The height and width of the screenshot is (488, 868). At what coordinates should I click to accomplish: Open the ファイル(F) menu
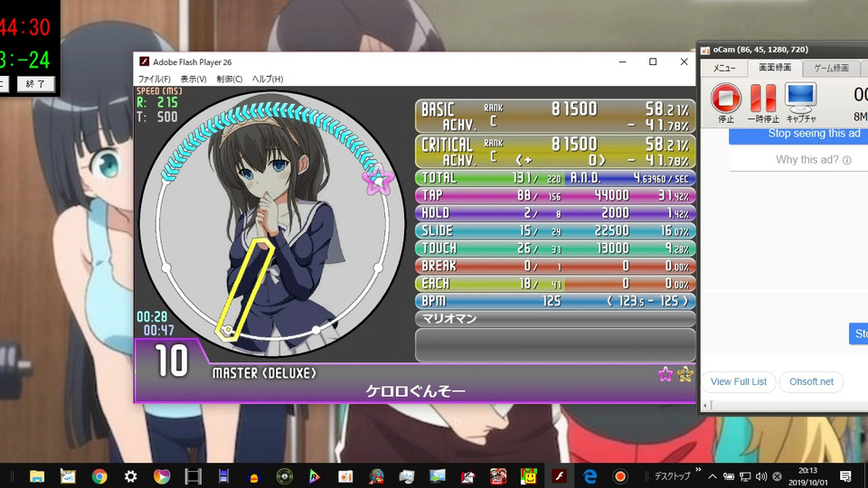click(154, 80)
